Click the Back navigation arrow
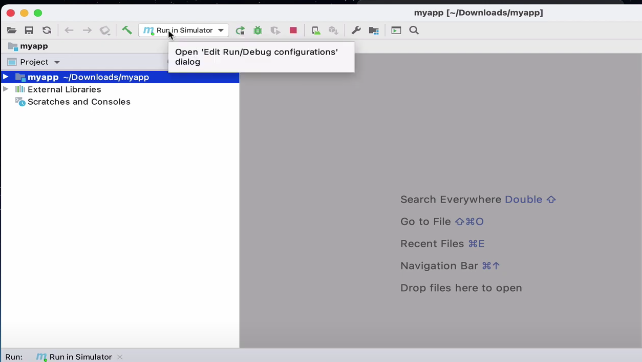642x362 pixels. coord(69,30)
